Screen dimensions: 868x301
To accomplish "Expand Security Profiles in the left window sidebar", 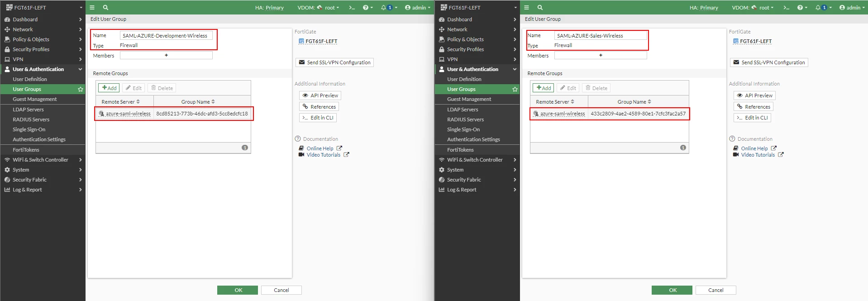I will coord(43,49).
